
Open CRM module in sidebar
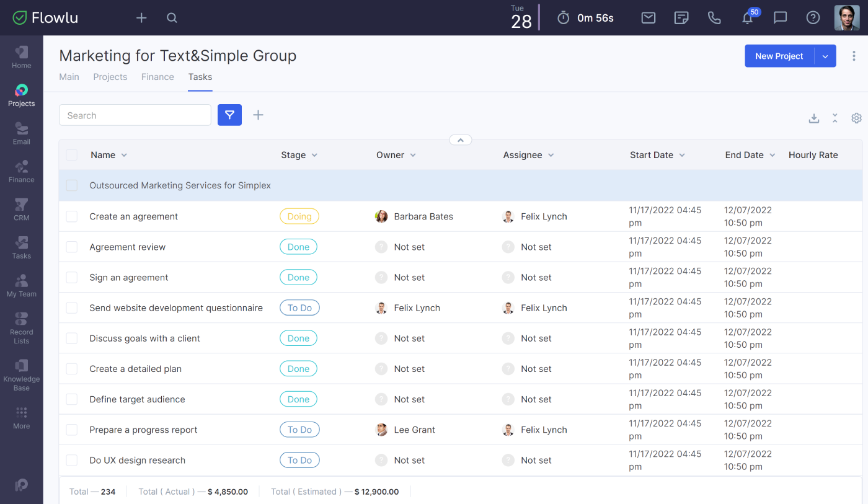22,210
